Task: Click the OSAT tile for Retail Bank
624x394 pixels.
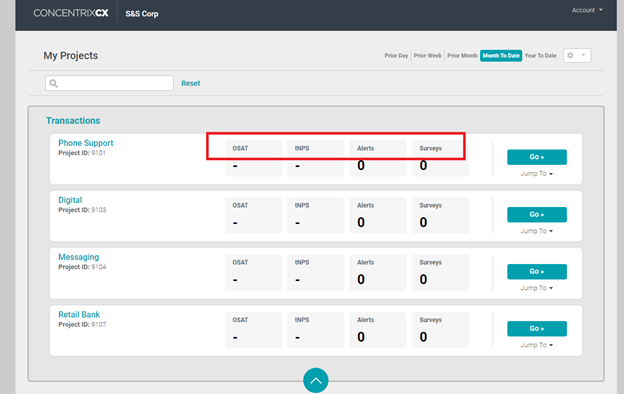Action: click(254, 330)
